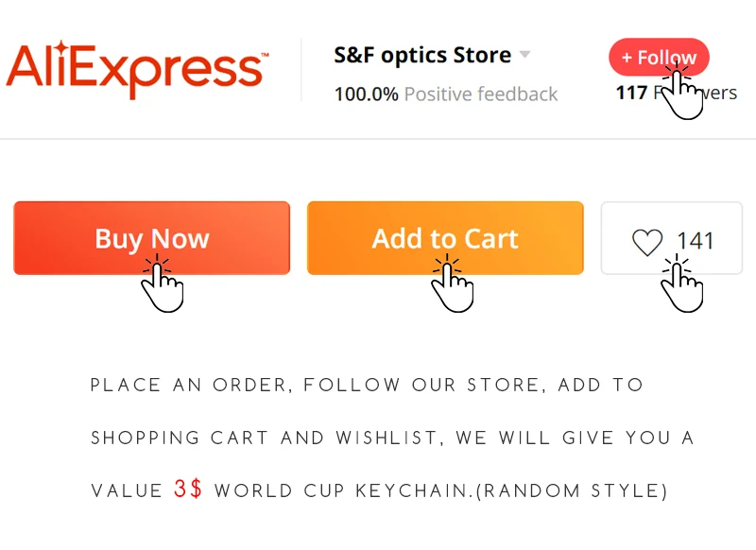Screen dimensions: 756x550
Task: Click the 100.0% feedback percentage
Action: [366, 95]
